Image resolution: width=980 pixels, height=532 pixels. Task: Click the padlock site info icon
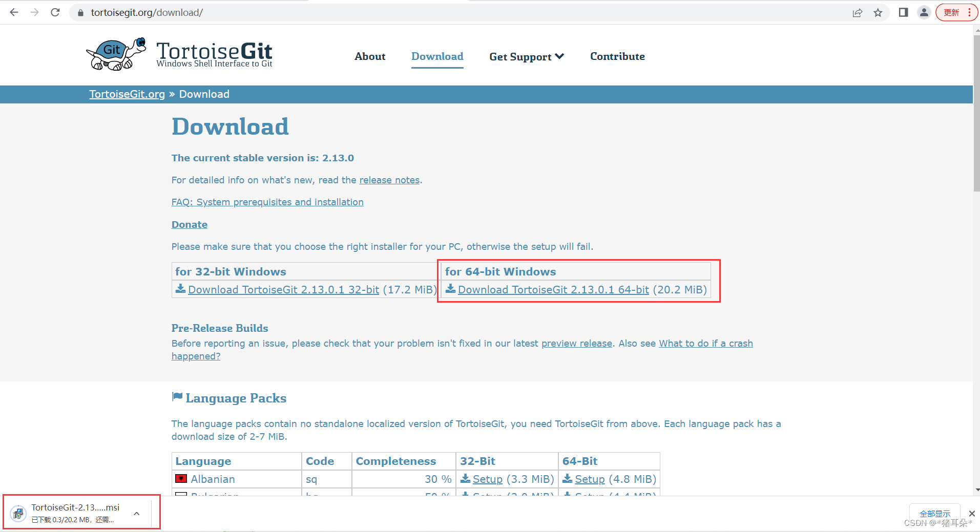click(80, 13)
